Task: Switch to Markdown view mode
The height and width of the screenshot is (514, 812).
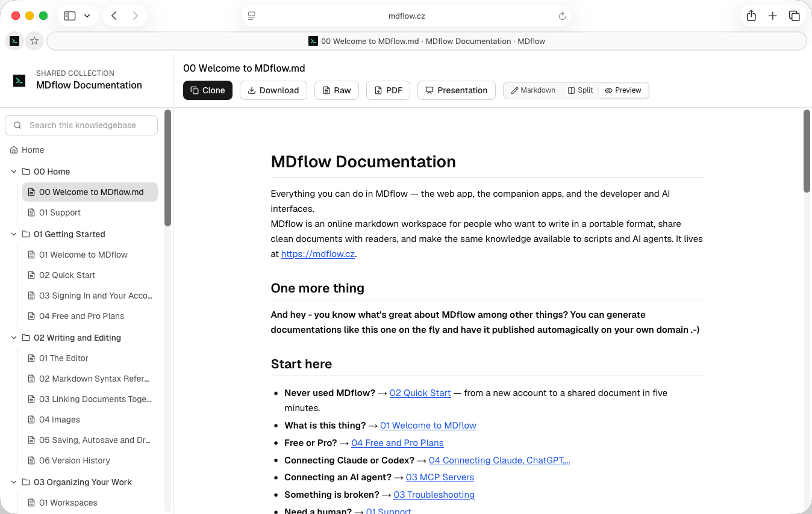Action: point(533,90)
